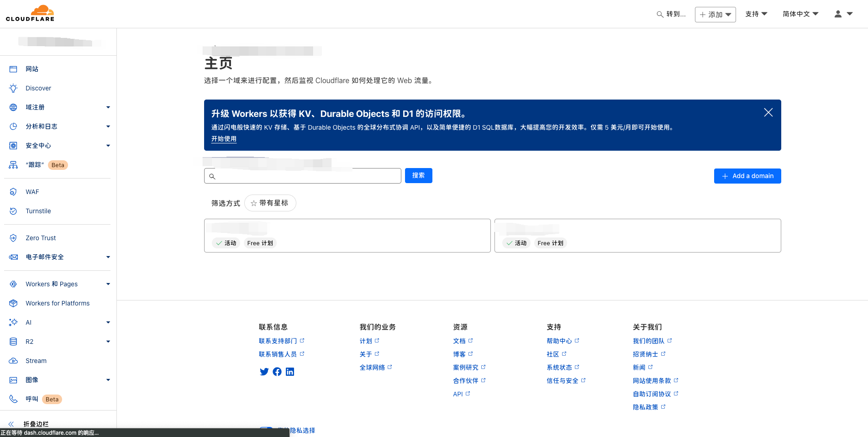Open the LinkedIn icon link

(290, 372)
